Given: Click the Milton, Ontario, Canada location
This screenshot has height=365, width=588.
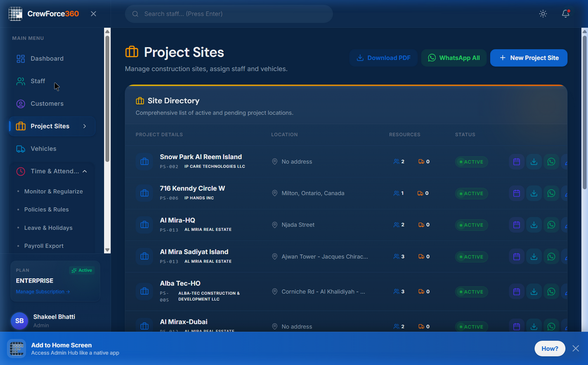Looking at the screenshot, I should 313,193.
